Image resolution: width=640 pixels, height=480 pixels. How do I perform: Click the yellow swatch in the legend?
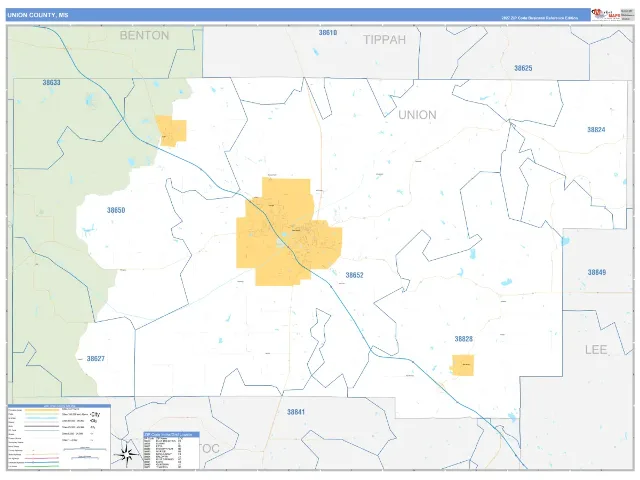[x=42, y=410]
